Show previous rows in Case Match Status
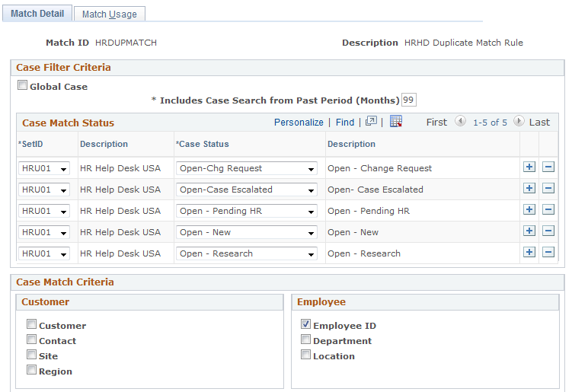Viewport: 572px width, 392px height. [x=460, y=121]
